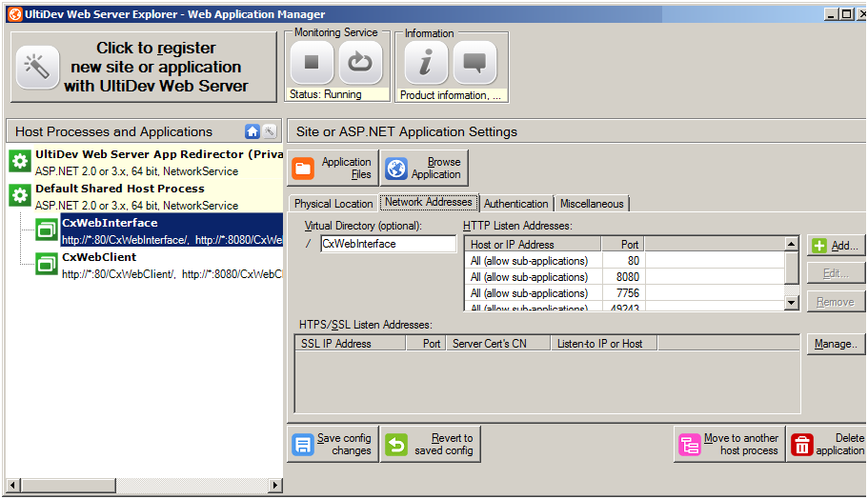The image size is (868, 499).
Task: Click left arrow of the tree horizontal scrollbar
Action: 13,486
